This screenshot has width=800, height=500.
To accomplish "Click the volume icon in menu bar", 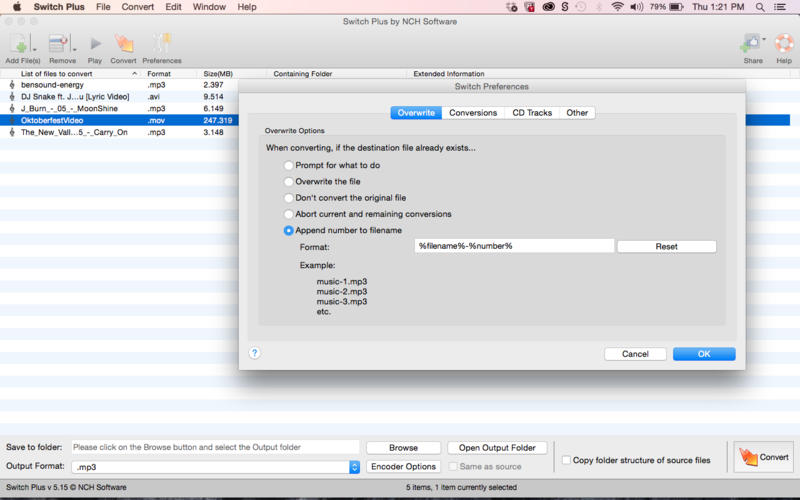I will (x=637, y=7).
